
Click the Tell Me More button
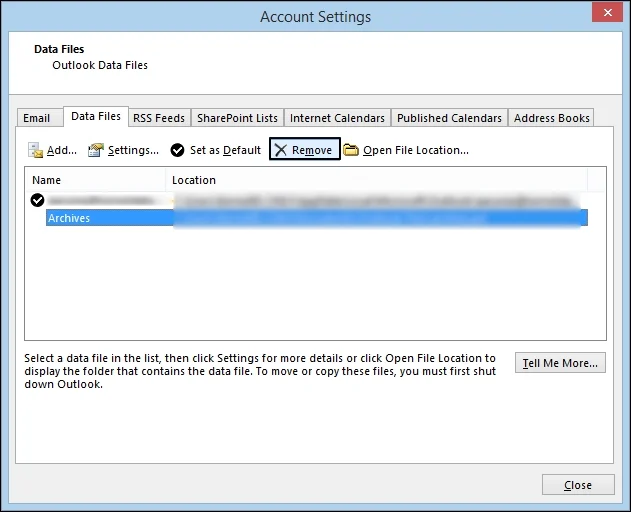560,363
